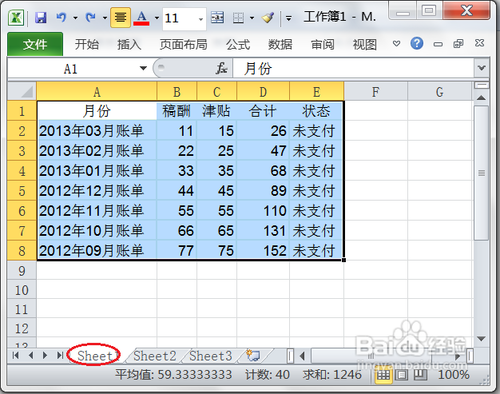Go to last sheet tab navigation arrow
Screen dimensions: 500x394
60,355
